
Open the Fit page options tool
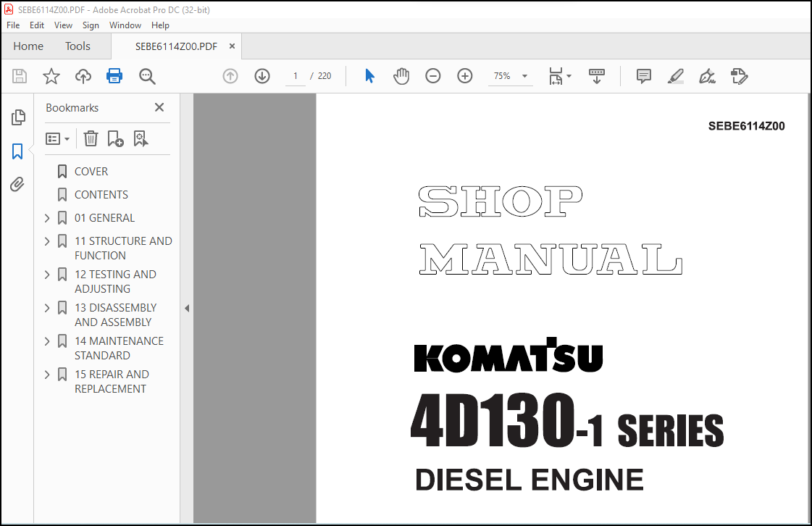click(x=560, y=76)
